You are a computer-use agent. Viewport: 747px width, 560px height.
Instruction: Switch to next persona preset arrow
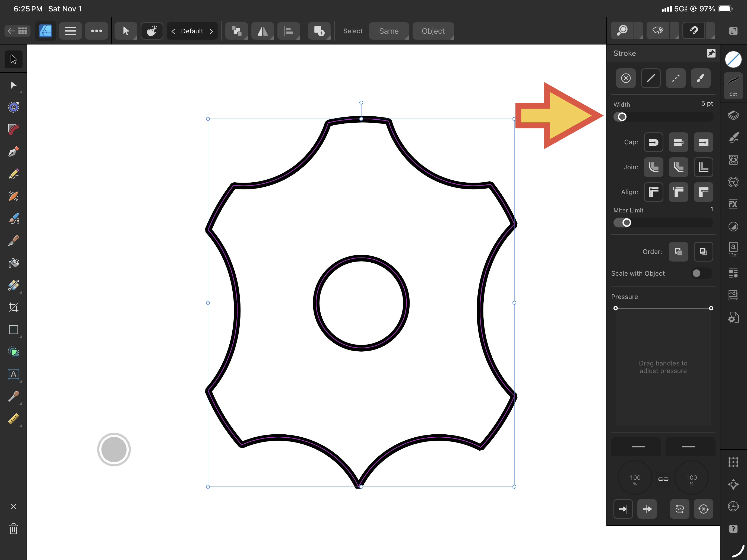coord(211,31)
